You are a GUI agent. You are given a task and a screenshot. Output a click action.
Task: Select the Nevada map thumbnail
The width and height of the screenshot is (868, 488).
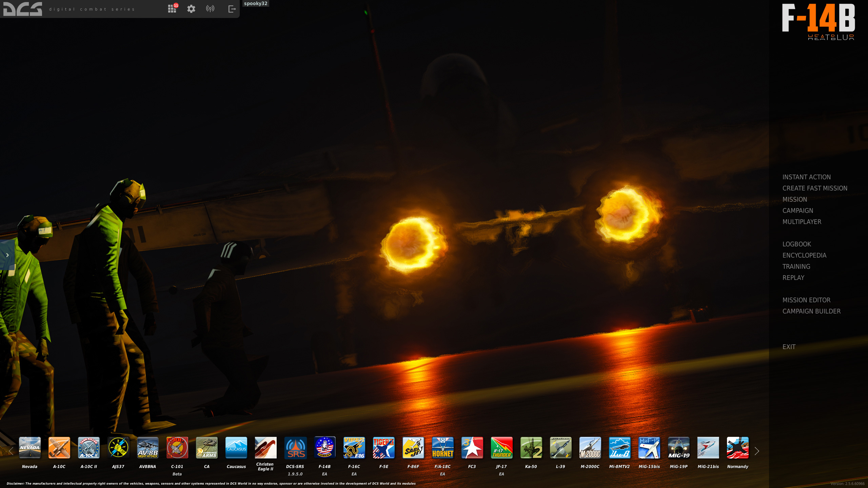30,447
